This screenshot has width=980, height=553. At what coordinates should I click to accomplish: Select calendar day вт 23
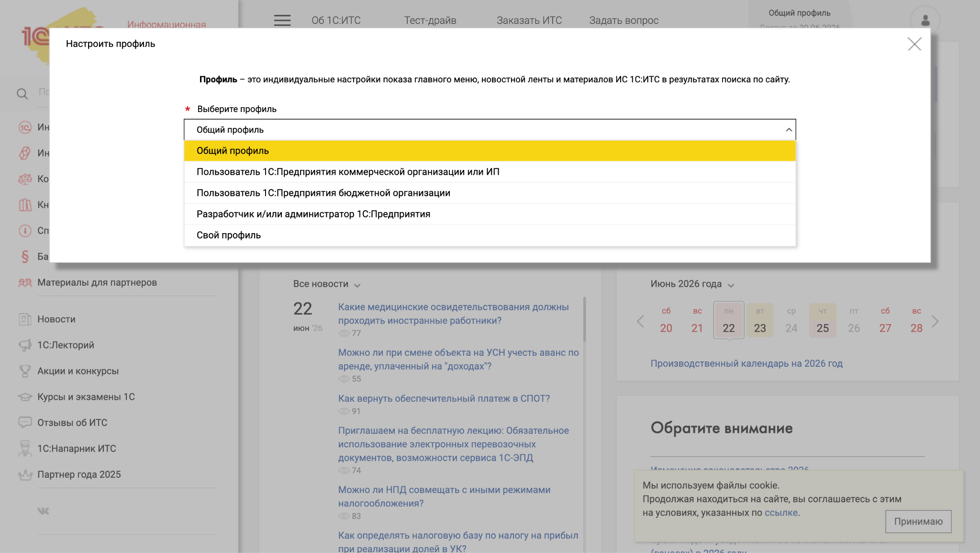click(760, 320)
